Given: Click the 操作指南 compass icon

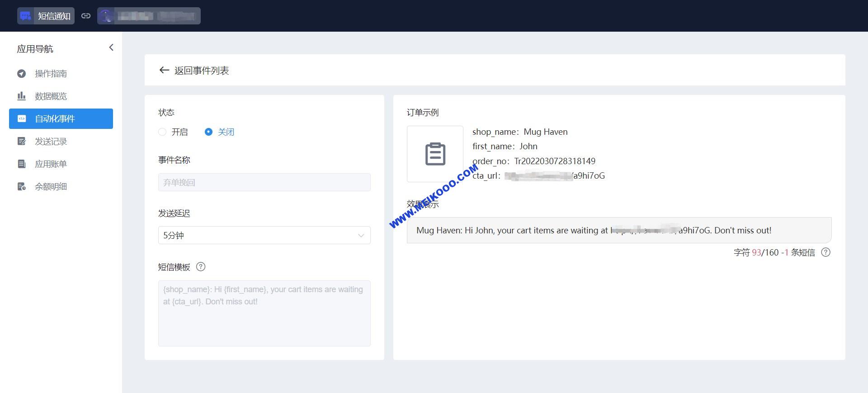Looking at the screenshot, I should pyautogui.click(x=22, y=74).
